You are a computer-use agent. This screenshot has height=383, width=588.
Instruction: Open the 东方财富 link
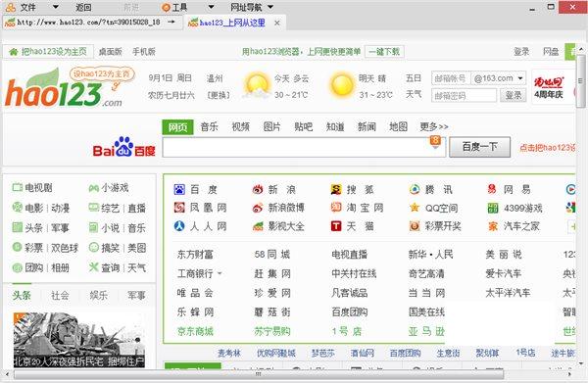point(195,255)
